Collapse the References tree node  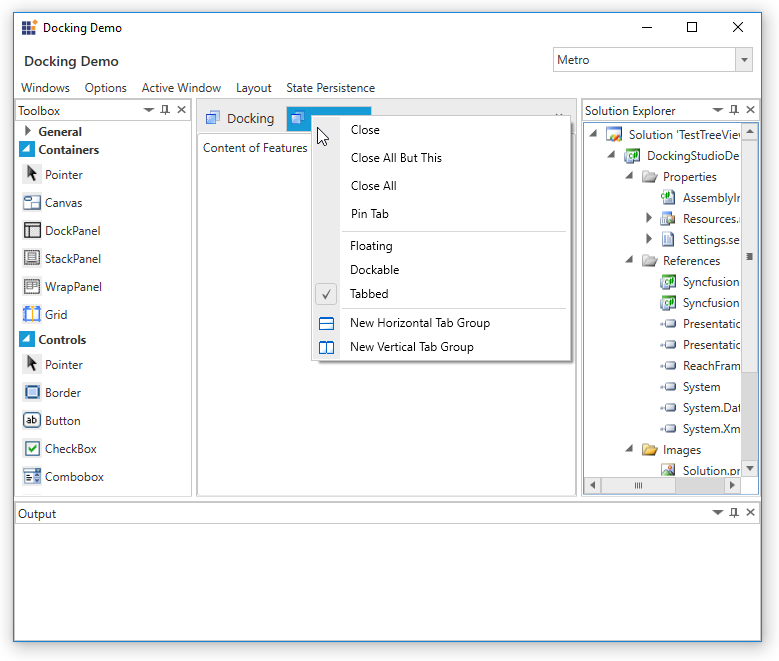(x=630, y=261)
